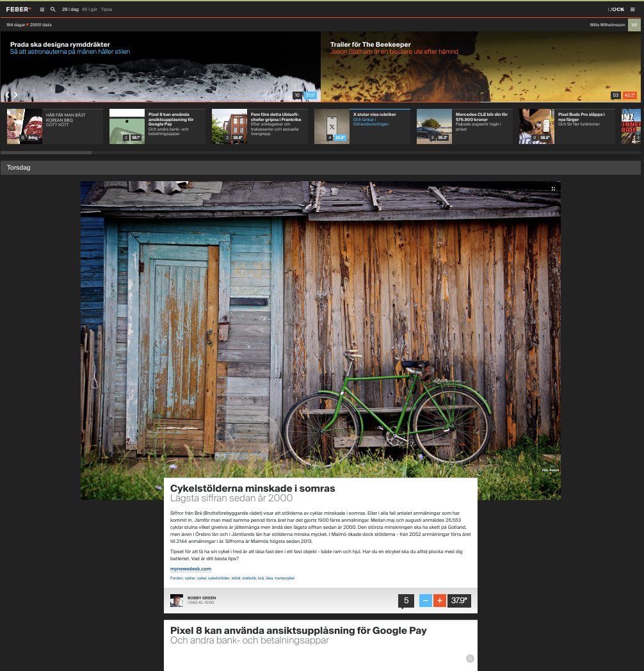Select the '28 i dag' tab
644x671 pixels.
(x=70, y=10)
